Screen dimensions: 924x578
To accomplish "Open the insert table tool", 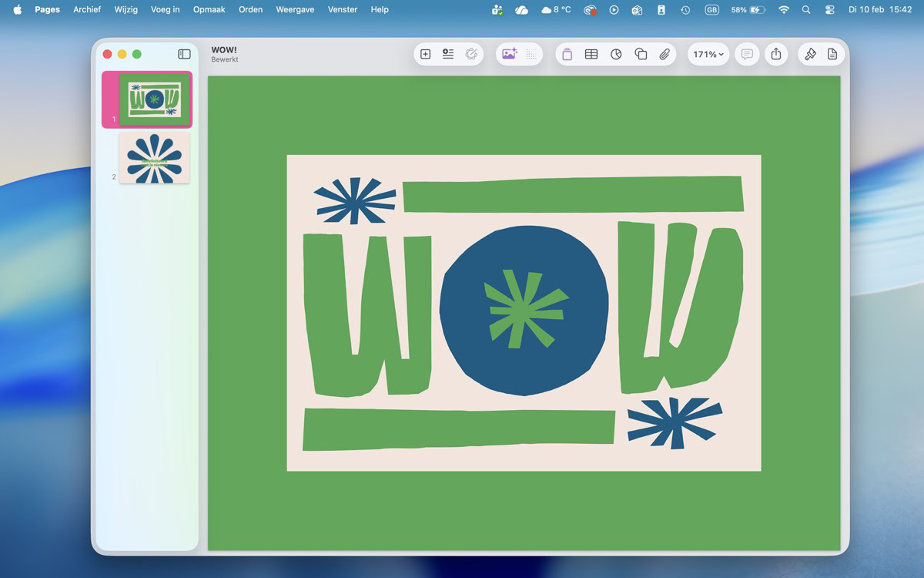I will tap(591, 54).
